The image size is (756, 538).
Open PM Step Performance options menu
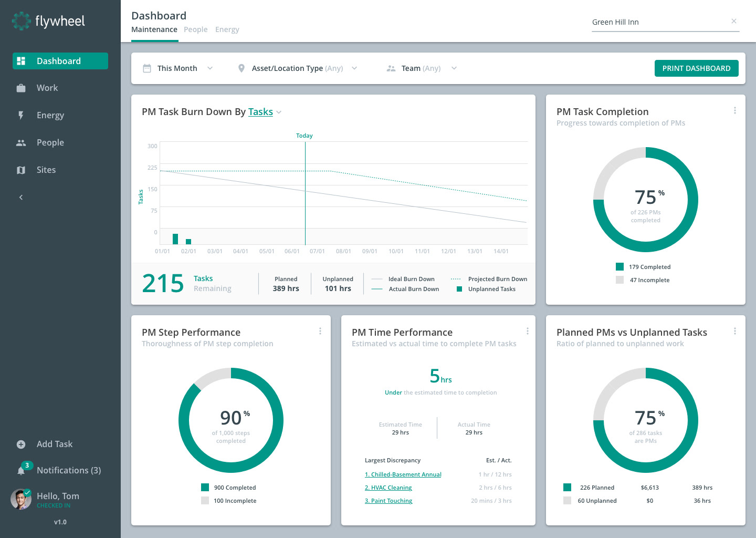[x=320, y=331]
